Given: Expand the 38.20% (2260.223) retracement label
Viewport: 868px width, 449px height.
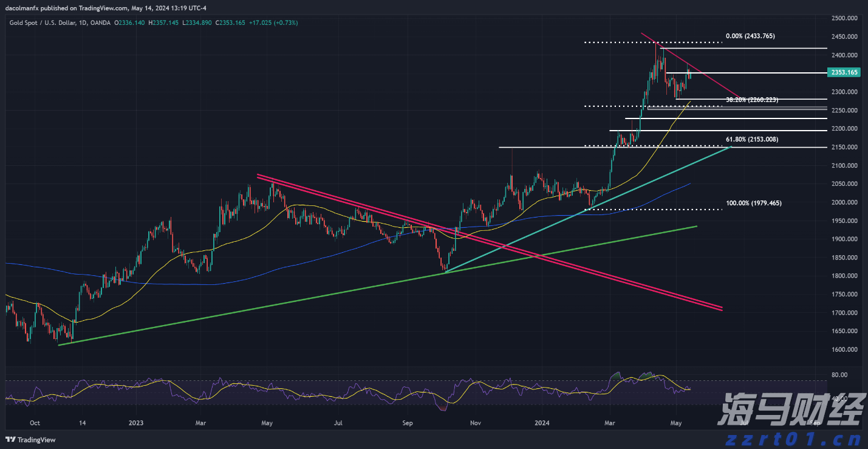Looking at the screenshot, I should tap(751, 100).
